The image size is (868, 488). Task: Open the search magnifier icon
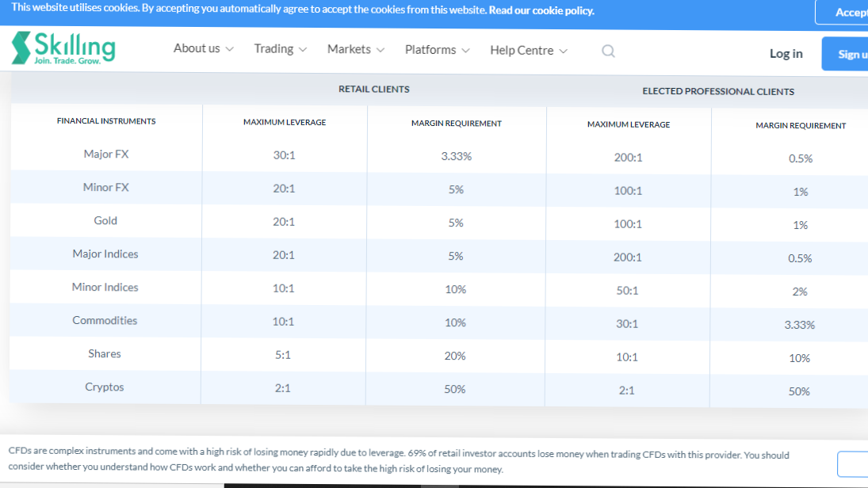tap(608, 51)
